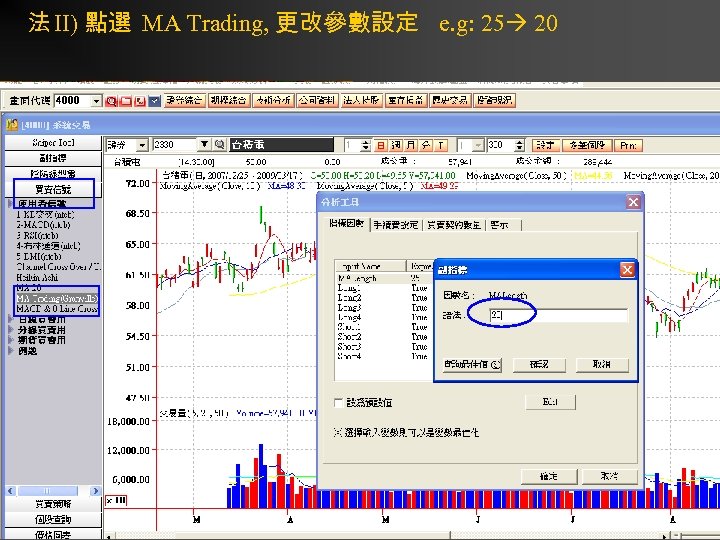
Task: Select MACD & 0 Line Cross signal
Action: coord(57,309)
